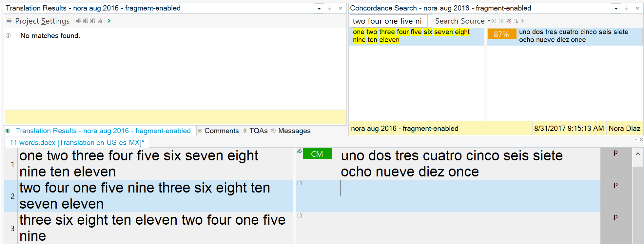Click the previous match icon in Translation Results toolbar
644x244 pixels.
[78, 21]
